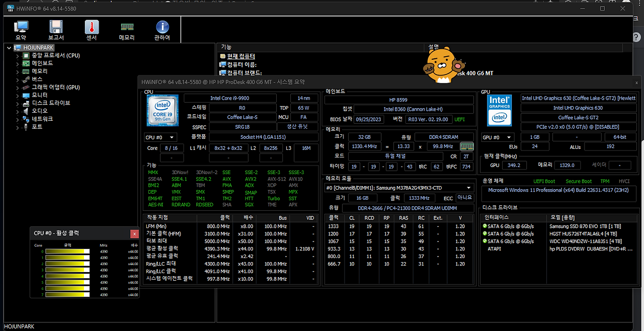This screenshot has width=644, height=331.
Task: Select 메인보드 in the device tree
Action: [42, 63]
